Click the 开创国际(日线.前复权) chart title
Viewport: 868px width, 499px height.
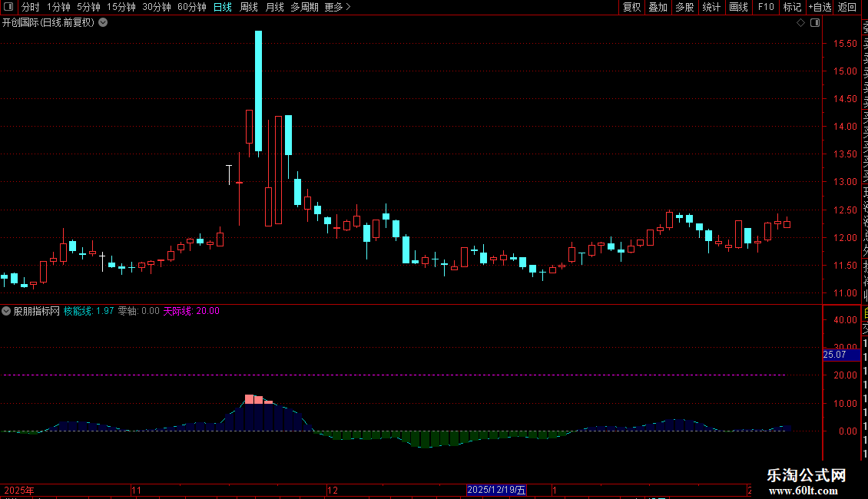48,23
